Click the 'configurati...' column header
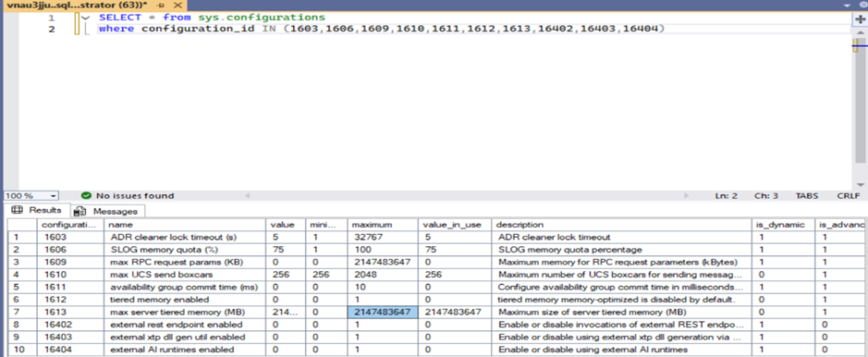Image resolution: width=868 pixels, height=357 pixels. click(70, 225)
